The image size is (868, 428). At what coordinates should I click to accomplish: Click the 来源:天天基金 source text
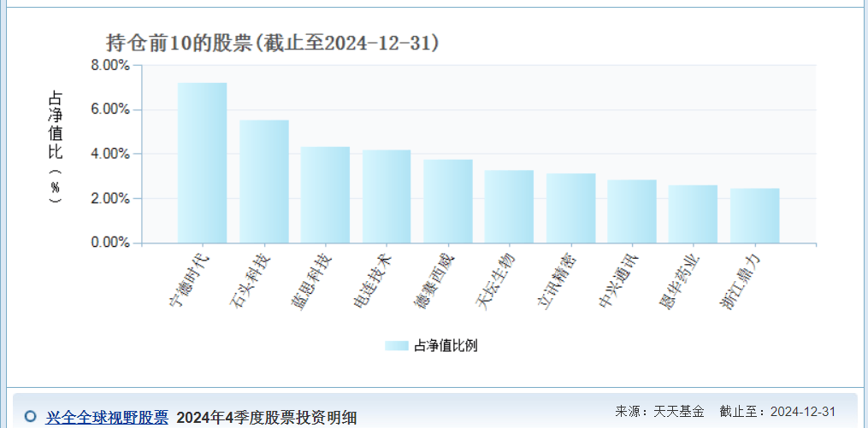tap(659, 412)
